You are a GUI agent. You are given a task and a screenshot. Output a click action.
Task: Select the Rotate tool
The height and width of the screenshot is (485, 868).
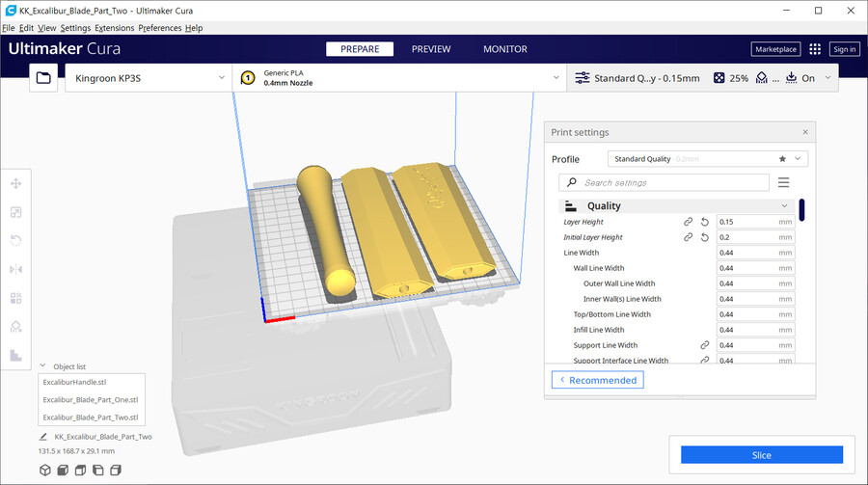[15, 240]
